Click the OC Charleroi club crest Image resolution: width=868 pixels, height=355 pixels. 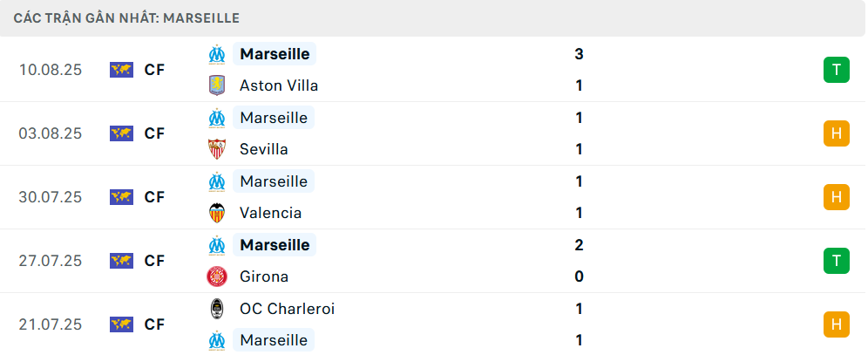pyautogui.click(x=216, y=309)
